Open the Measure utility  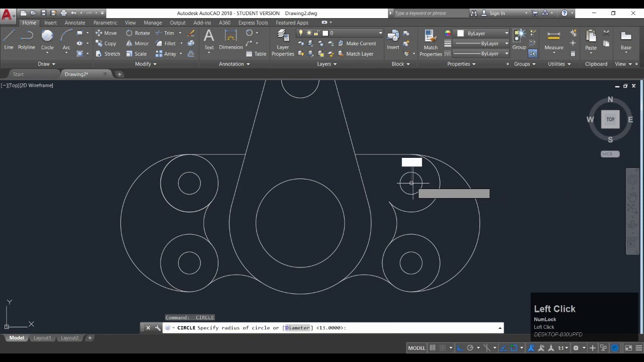pos(554,40)
